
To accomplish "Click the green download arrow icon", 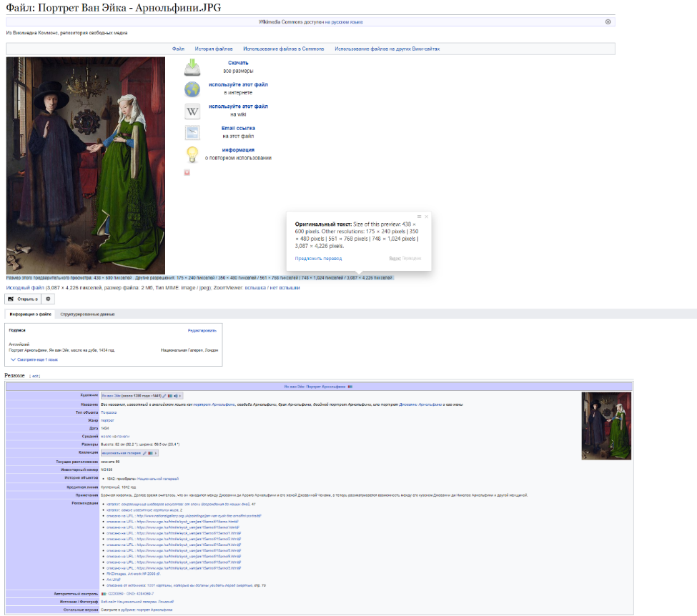I will click(192, 67).
